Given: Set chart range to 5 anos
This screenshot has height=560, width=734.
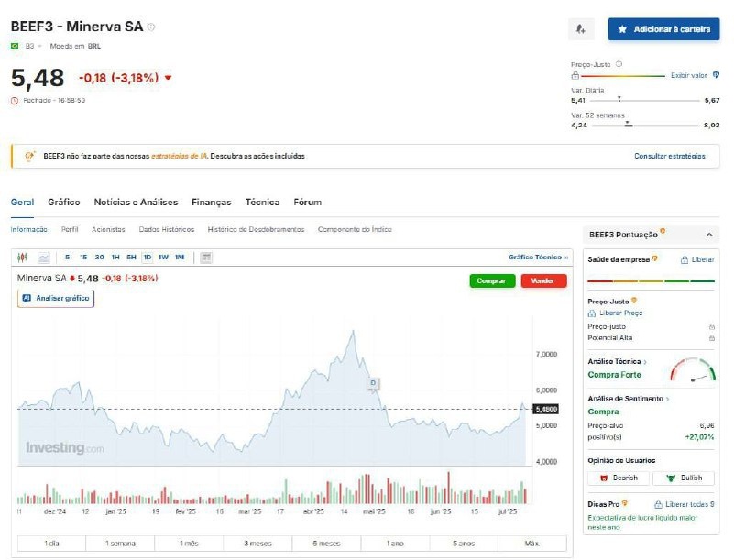Looking at the screenshot, I should [x=464, y=544].
